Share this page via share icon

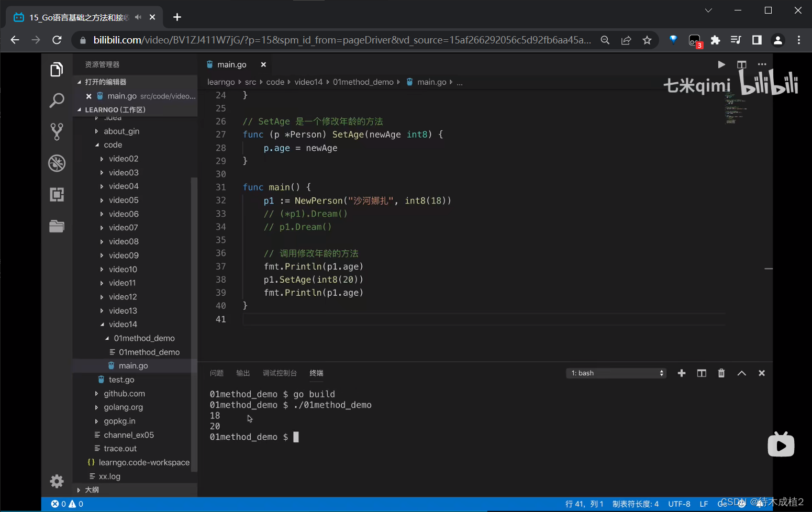pos(626,40)
